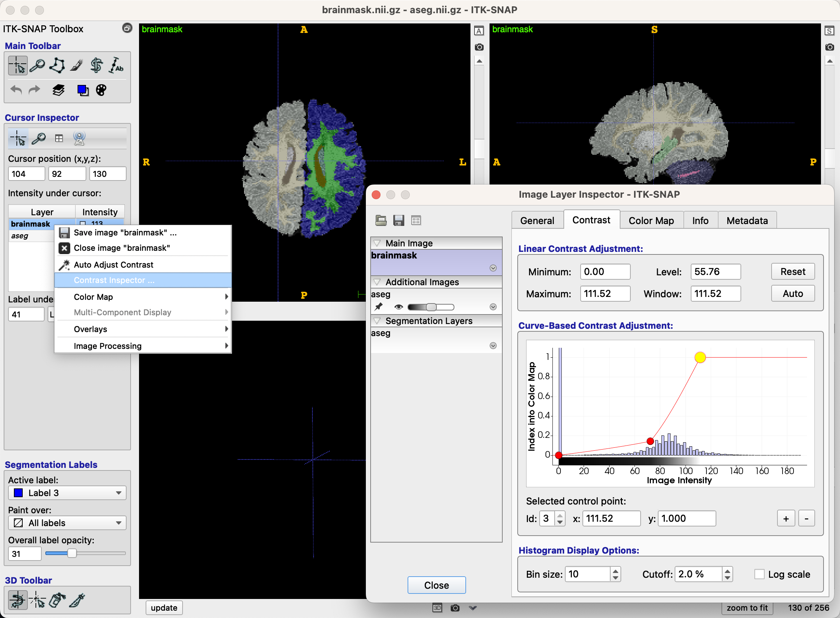
Task: Click the zoom to fit button
Action: tap(747, 608)
